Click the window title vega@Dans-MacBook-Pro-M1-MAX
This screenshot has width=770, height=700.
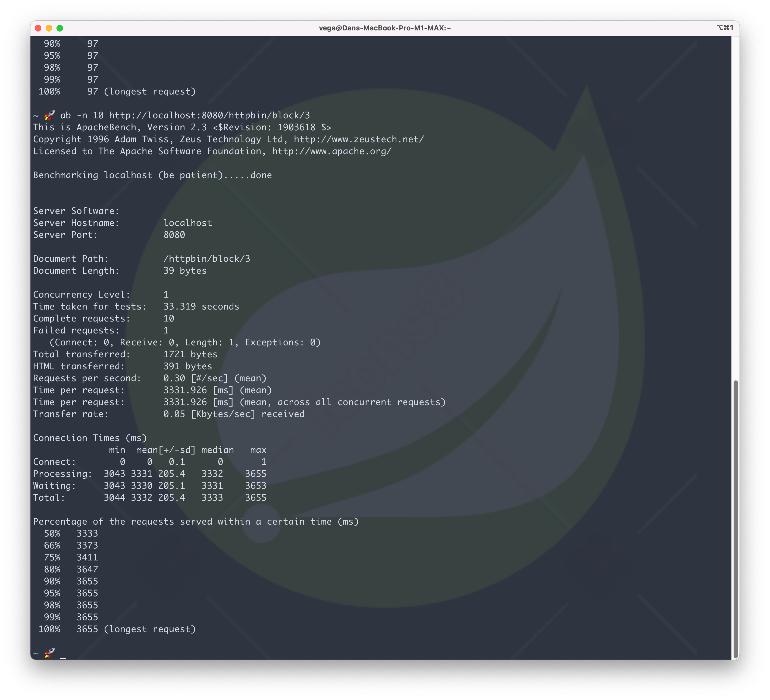pyautogui.click(x=385, y=28)
